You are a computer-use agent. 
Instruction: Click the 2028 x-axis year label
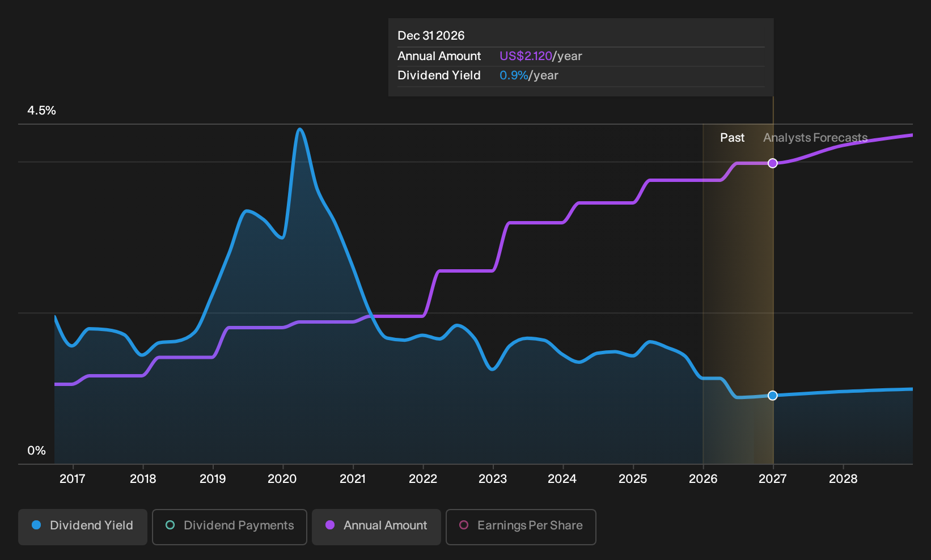pyautogui.click(x=843, y=479)
